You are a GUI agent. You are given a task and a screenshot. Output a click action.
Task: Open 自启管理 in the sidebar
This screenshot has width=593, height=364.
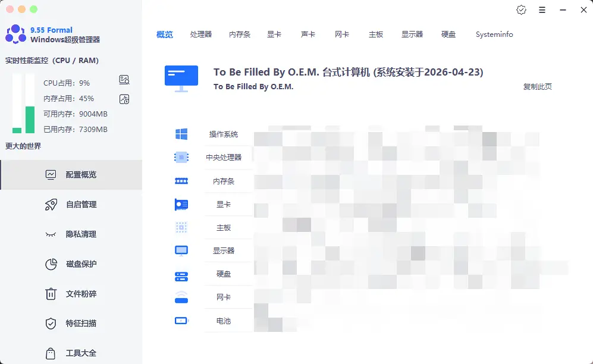pos(71,205)
